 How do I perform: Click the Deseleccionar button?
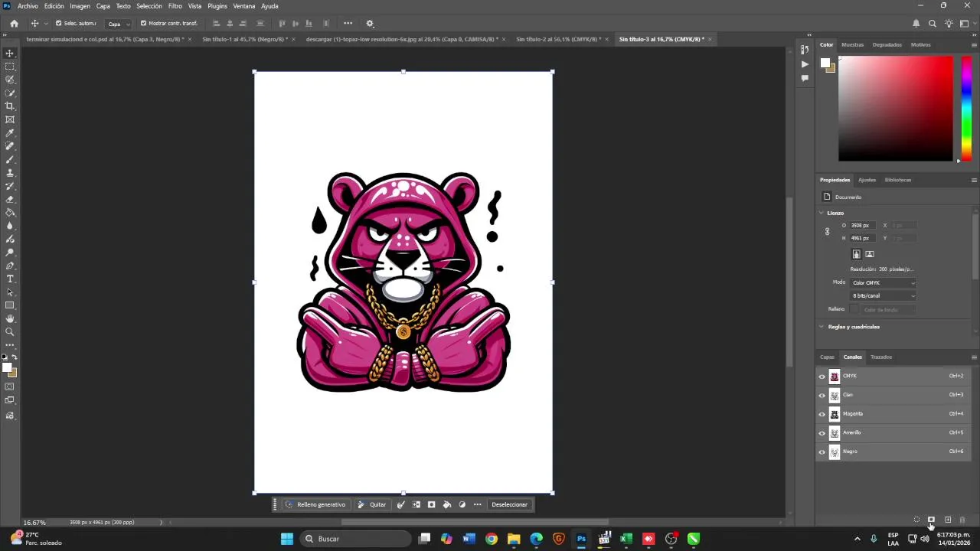(x=509, y=504)
